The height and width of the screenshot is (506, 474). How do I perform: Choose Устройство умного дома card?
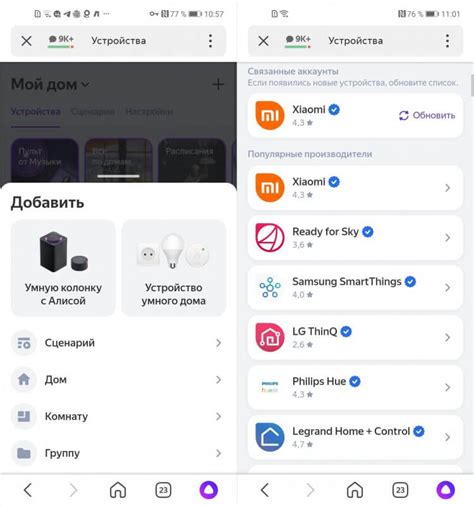[x=174, y=268]
